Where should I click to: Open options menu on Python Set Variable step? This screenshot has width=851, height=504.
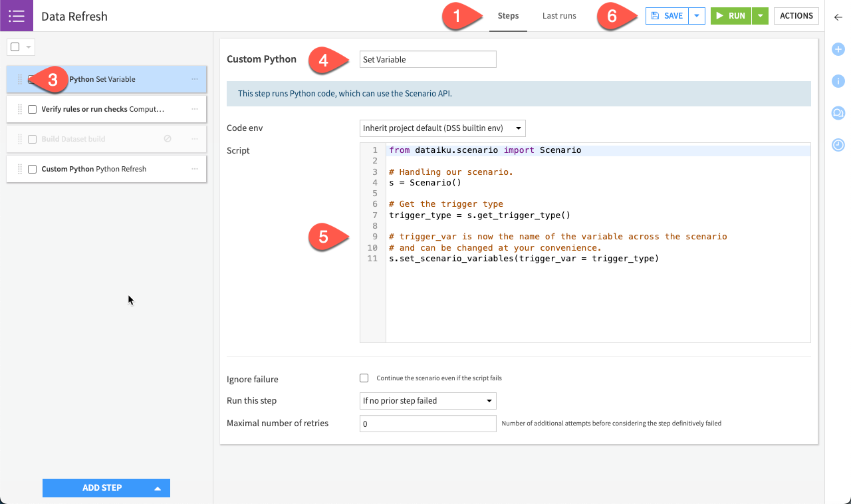(x=195, y=78)
